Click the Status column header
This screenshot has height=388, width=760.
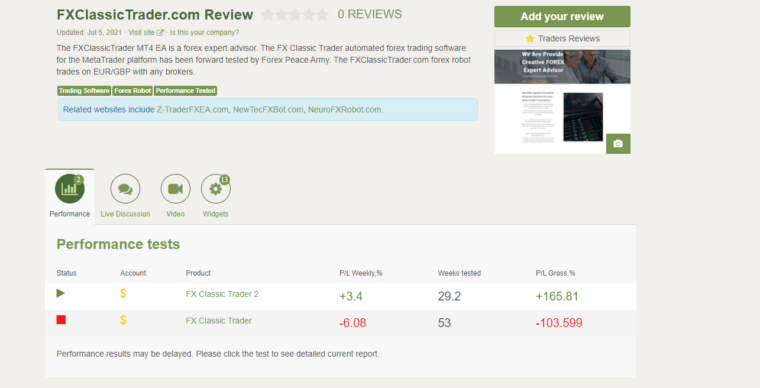[66, 273]
